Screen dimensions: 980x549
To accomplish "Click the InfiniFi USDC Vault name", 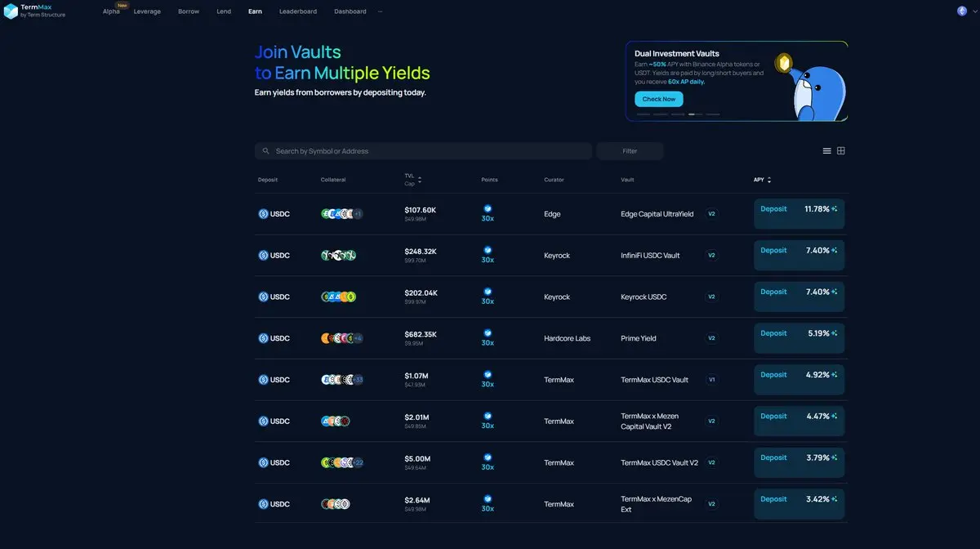I will 650,256.
